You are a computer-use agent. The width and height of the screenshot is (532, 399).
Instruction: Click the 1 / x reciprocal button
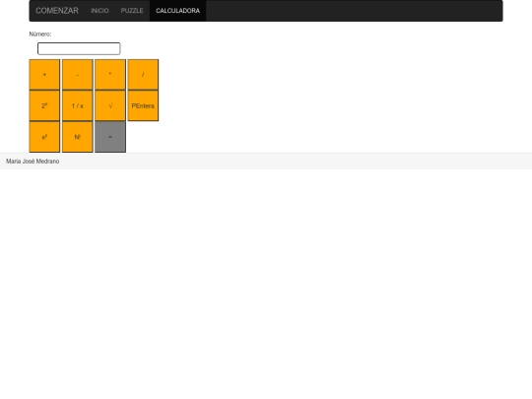coord(78,105)
